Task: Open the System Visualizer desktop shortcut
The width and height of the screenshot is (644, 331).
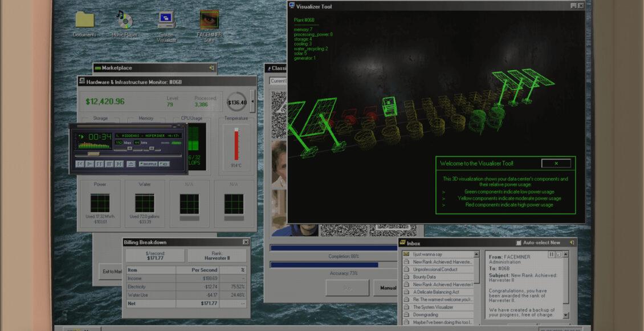Action: 166,20
